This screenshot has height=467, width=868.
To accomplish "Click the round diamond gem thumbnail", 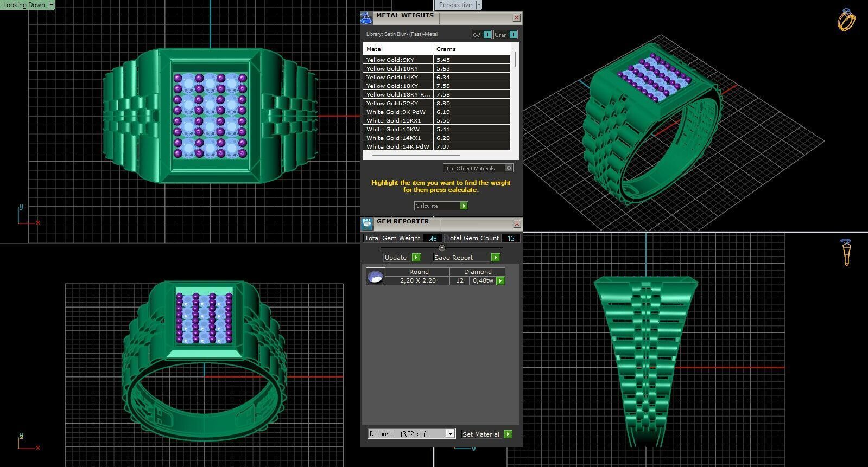I will tap(375, 277).
